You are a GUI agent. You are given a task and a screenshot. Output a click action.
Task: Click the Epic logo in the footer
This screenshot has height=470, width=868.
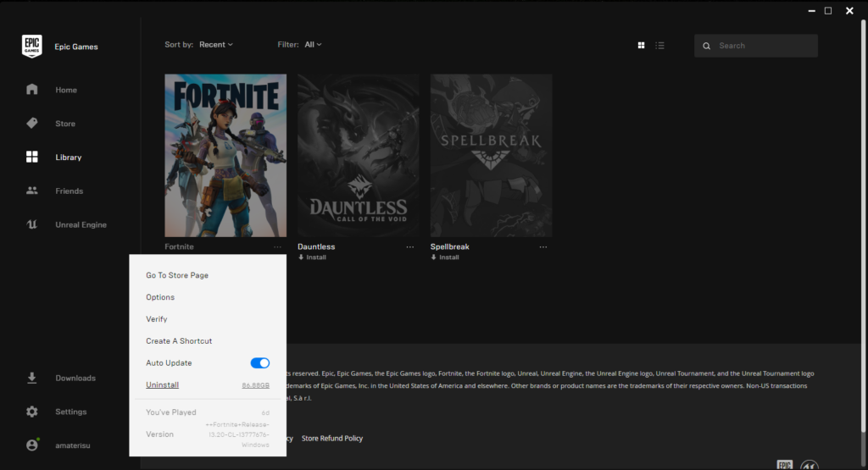click(784, 465)
